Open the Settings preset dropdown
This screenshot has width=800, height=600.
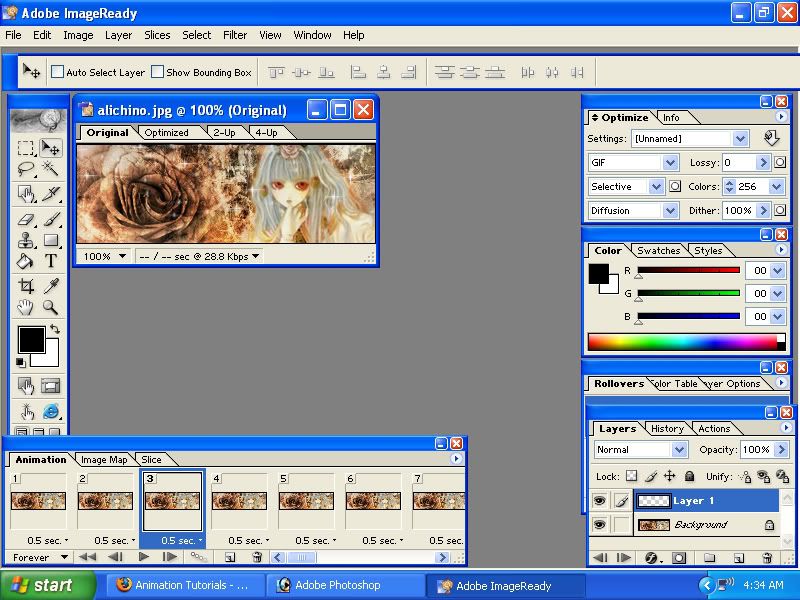click(x=740, y=138)
